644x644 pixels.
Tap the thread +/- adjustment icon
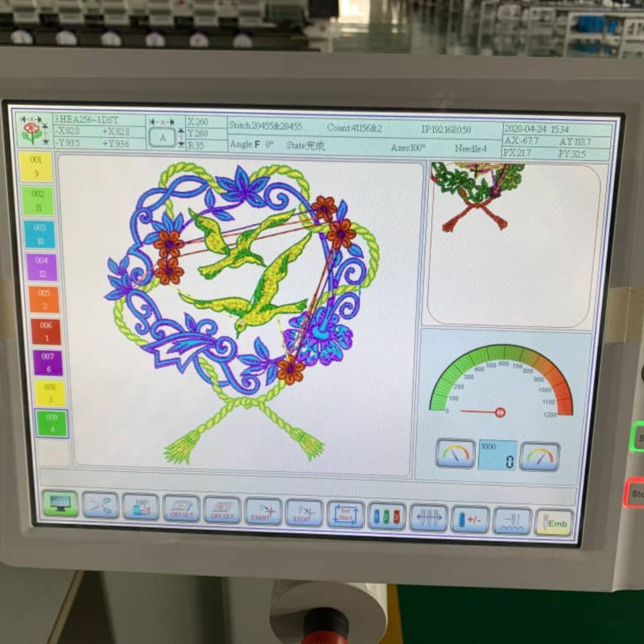(x=470, y=520)
